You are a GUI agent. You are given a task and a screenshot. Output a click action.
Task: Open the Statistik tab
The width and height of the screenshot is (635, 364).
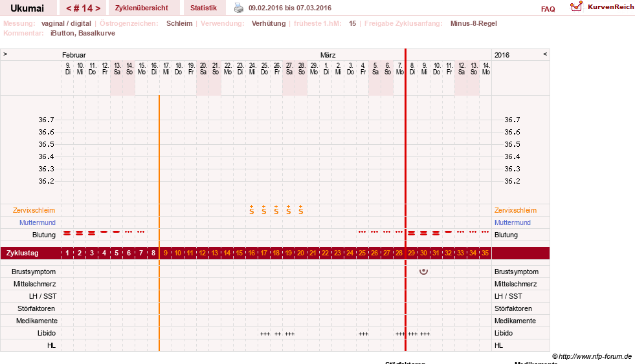pos(203,8)
